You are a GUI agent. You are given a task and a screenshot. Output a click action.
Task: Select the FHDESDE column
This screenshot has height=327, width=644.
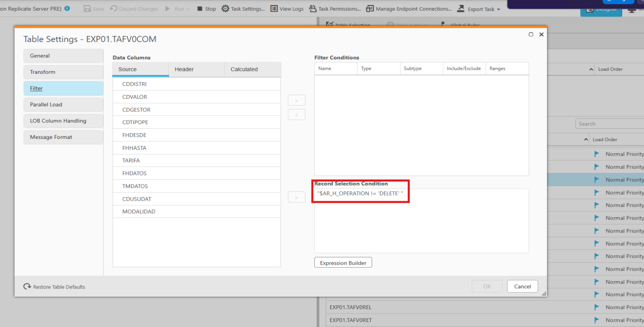click(x=196, y=135)
